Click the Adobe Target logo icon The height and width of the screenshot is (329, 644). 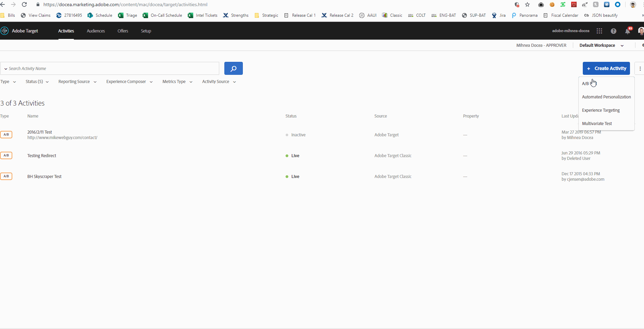pos(4,31)
